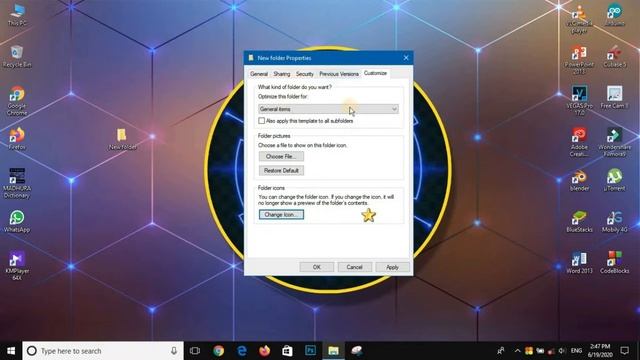Select the PowerPoint 2013 desktop shortcut
Viewport: 640px width, 360px height.
(579, 60)
